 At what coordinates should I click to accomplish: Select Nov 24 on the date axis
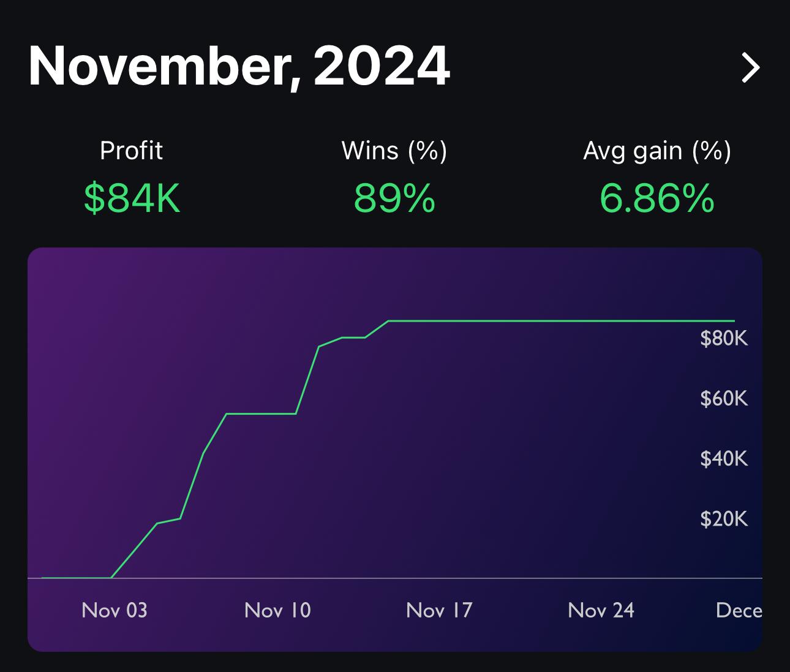point(601,610)
